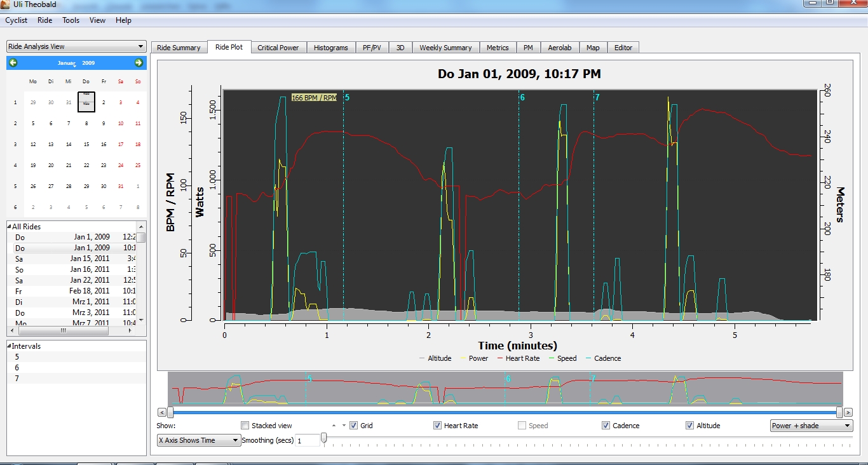Switch to the Map tab
This screenshot has height=465, width=868.
(x=593, y=48)
